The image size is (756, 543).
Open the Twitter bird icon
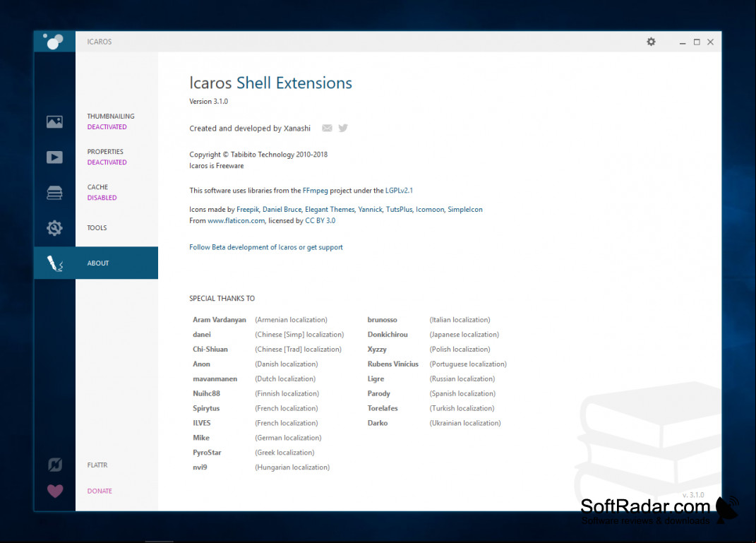tap(343, 129)
